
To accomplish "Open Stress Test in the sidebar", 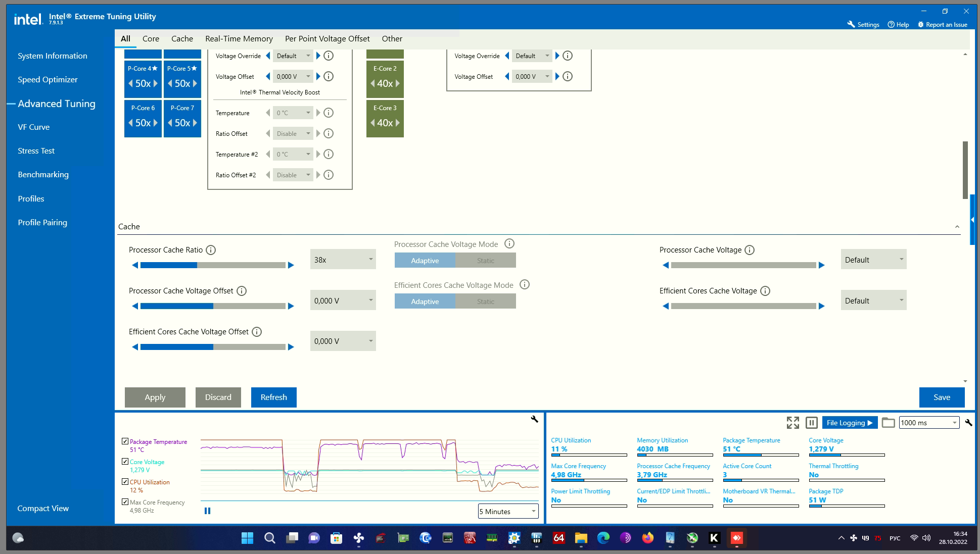I will click(36, 150).
